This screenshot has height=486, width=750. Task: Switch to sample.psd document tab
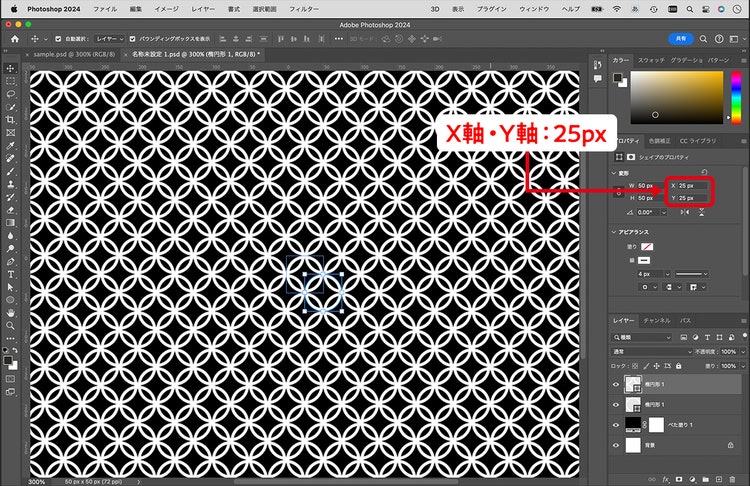(x=74, y=55)
